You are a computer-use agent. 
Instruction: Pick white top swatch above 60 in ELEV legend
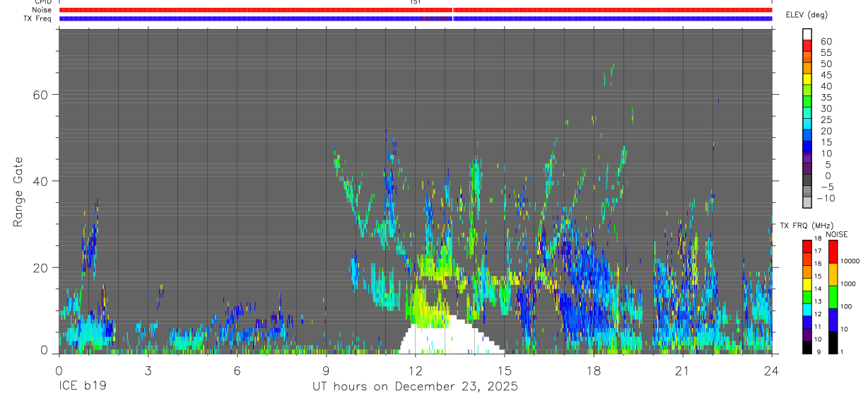[807, 34]
